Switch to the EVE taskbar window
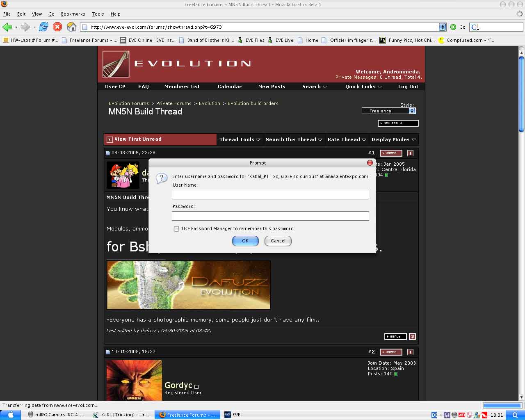The height and width of the screenshot is (420, 525). pyautogui.click(x=233, y=415)
